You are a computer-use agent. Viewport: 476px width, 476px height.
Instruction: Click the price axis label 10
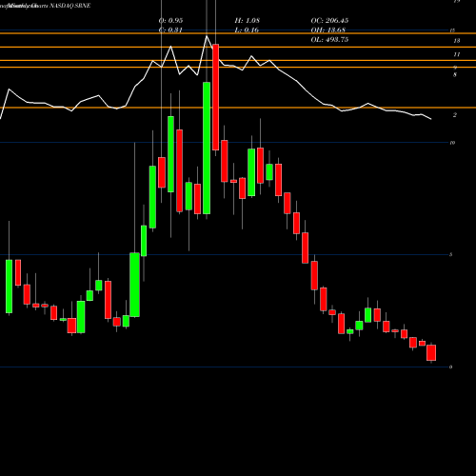[x=452, y=143]
